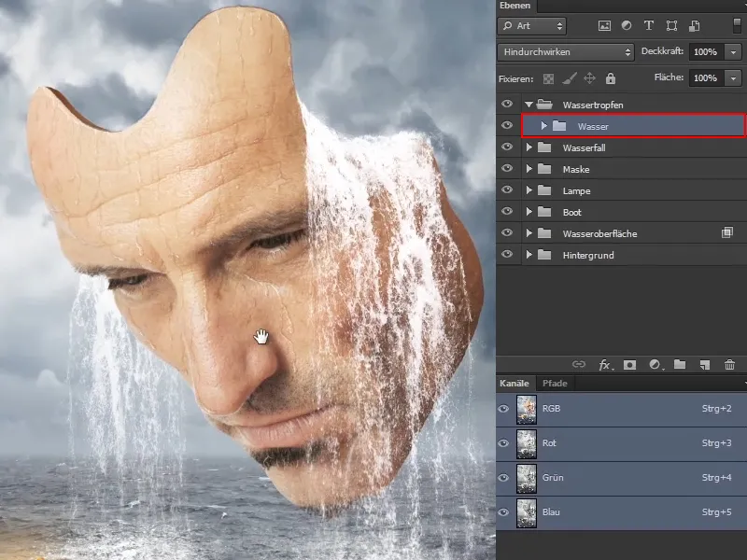Click the Lampe folder icon

544,190
